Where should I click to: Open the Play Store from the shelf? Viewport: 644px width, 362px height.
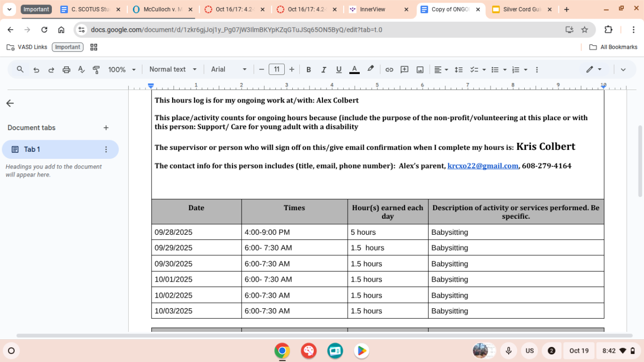tap(361, 351)
